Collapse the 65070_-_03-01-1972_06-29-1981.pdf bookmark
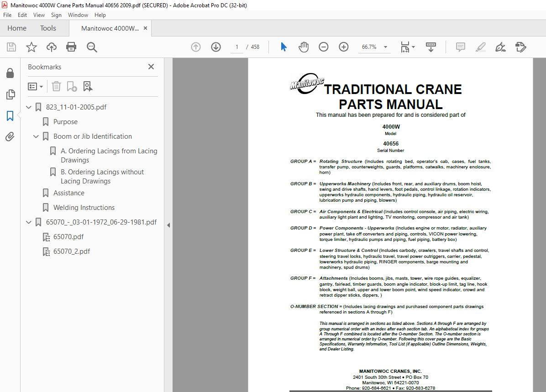This screenshot has width=546, height=392. point(29,222)
